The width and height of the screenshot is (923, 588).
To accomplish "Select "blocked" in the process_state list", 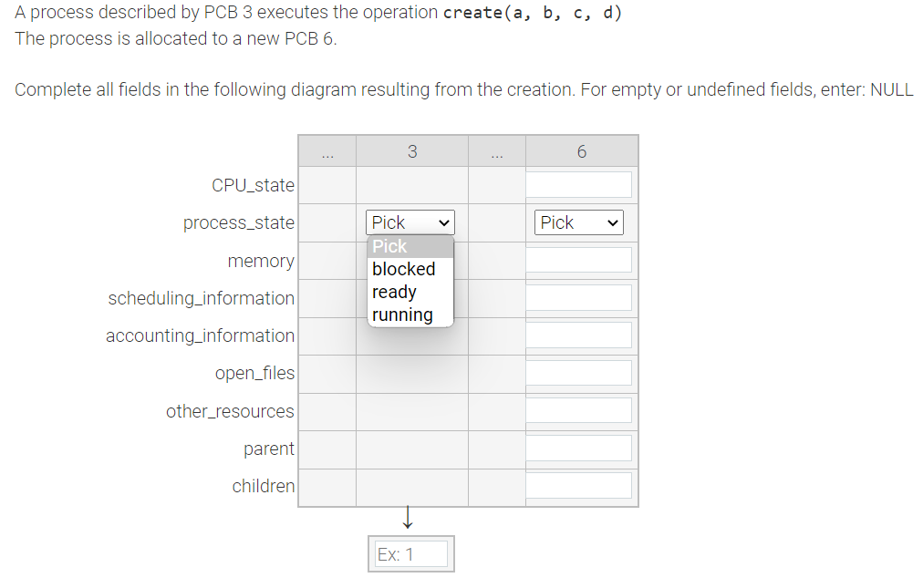I will pyautogui.click(x=403, y=268).
